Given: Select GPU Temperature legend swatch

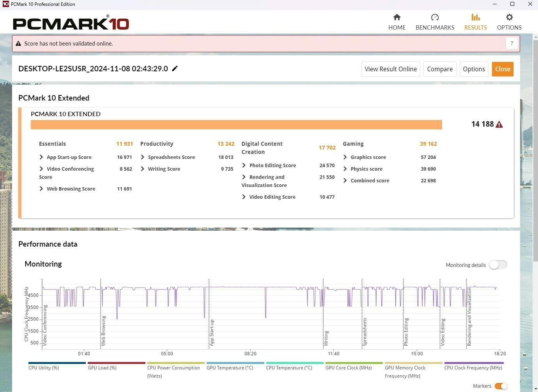Looking at the screenshot, I should (235, 363).
